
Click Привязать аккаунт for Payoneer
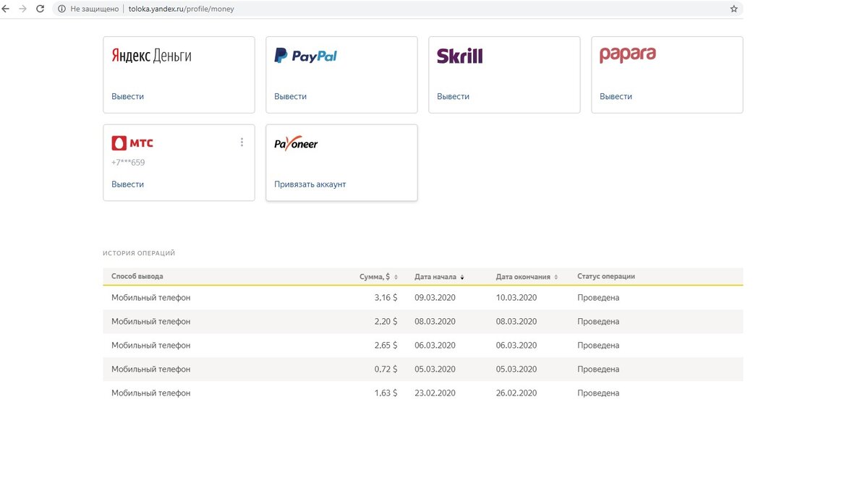310,184
